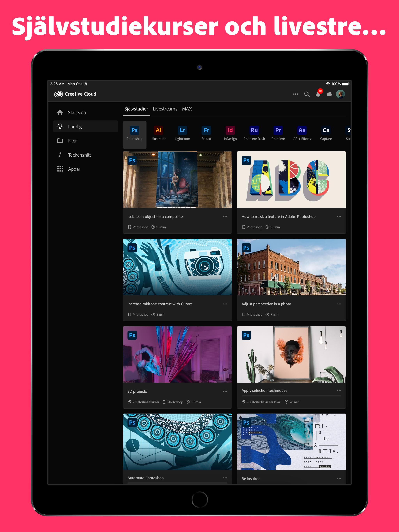Open the user profile avatar
The image size is (399, 532).
pyautogui.click(x=341, y=94)
